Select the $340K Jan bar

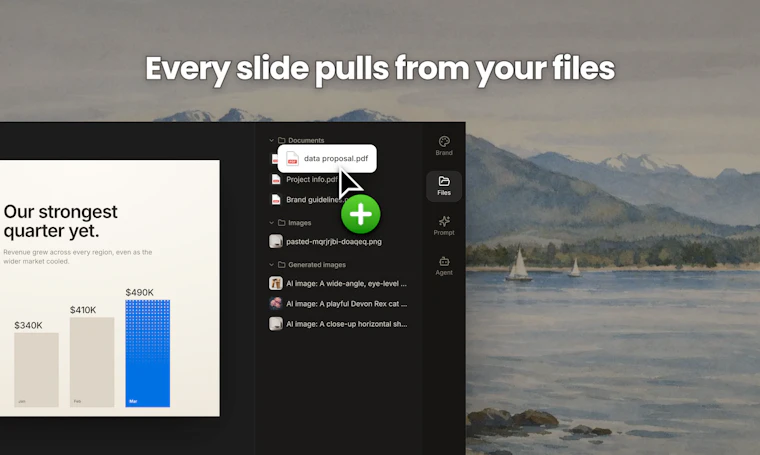pos(36,370)
